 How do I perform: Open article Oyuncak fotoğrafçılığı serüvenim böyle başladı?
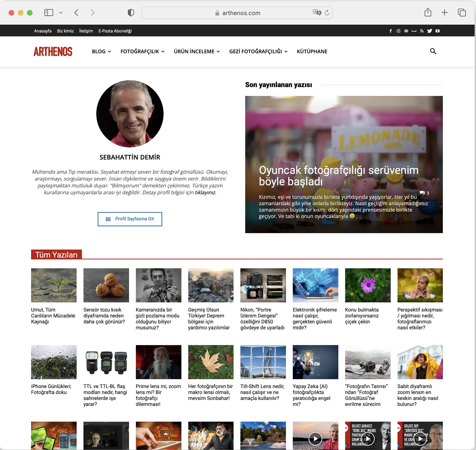point(339,176)
